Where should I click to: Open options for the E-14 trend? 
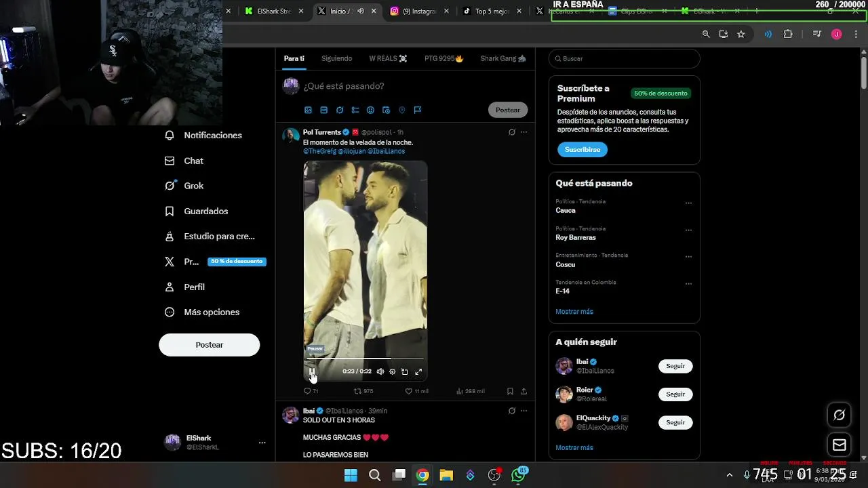click(688, 283)
